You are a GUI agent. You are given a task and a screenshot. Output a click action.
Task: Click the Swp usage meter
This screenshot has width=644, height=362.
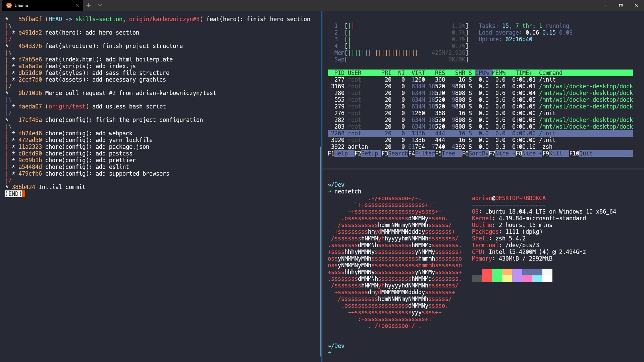[x=401, y=59]
